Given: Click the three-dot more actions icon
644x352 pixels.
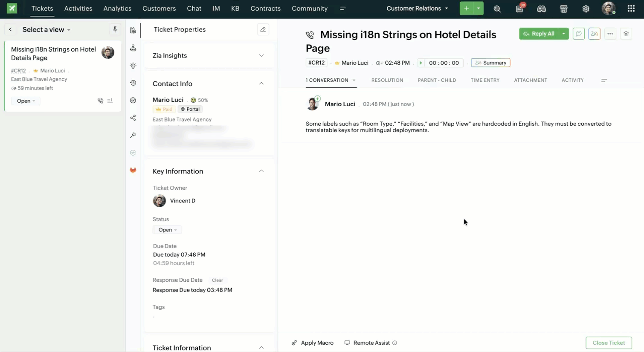Looking at the screenshot, I should click(x=610, y=34).
